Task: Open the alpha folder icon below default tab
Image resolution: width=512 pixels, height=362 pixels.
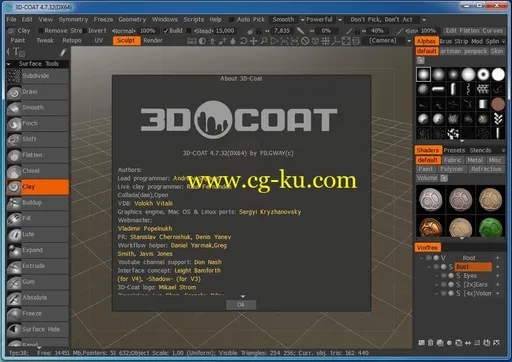Action: pos(421,60)
